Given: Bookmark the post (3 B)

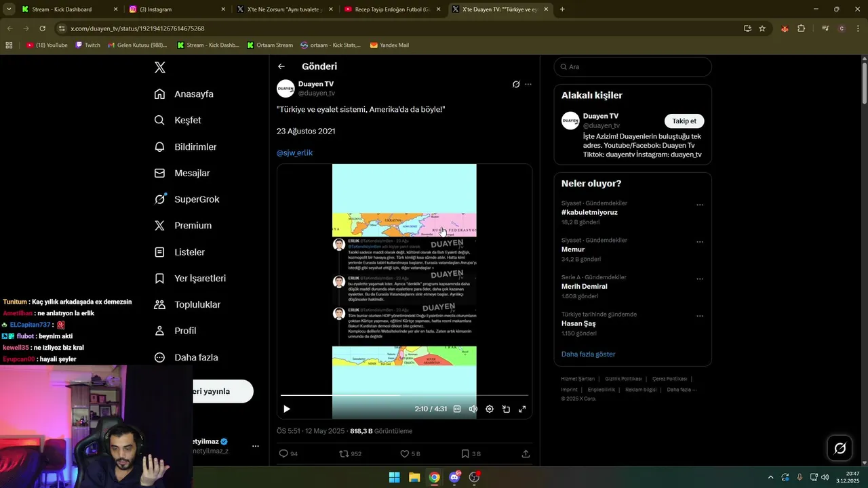Looking at the screenshot, I should (x=471, y=453).
